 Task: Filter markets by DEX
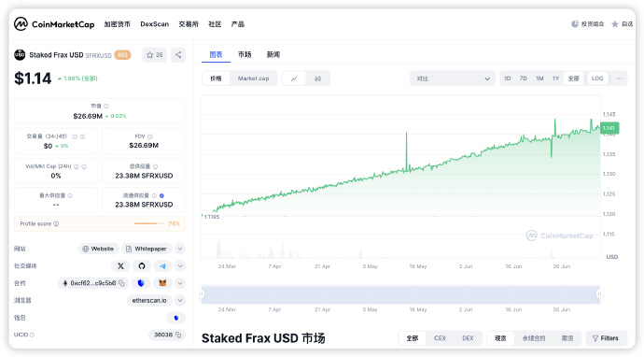coord(468,338)
